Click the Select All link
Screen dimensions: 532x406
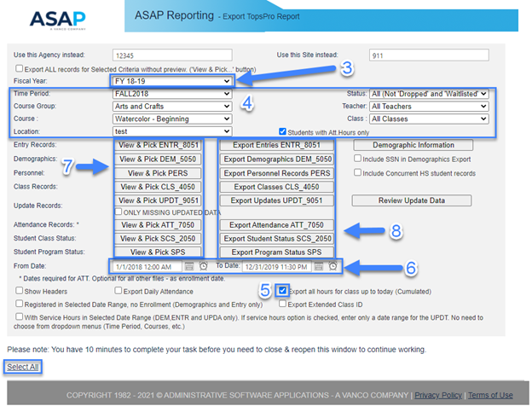[23, 367]
